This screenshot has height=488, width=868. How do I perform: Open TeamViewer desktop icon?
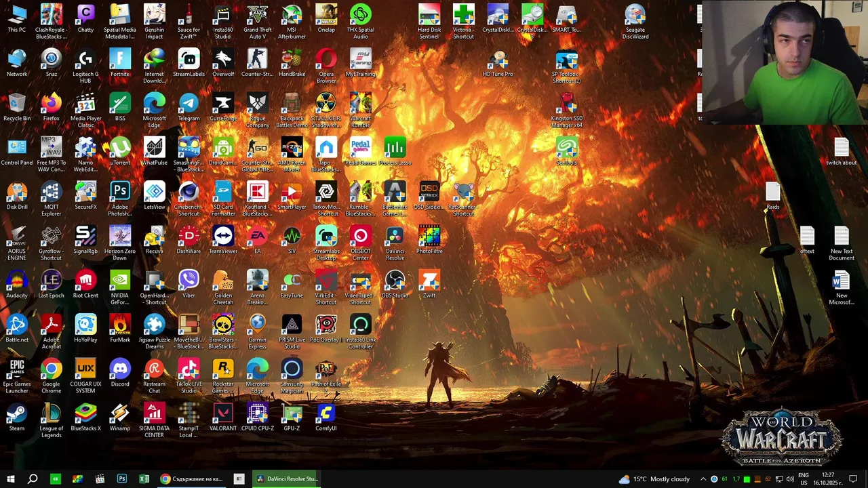pos(223,240)
